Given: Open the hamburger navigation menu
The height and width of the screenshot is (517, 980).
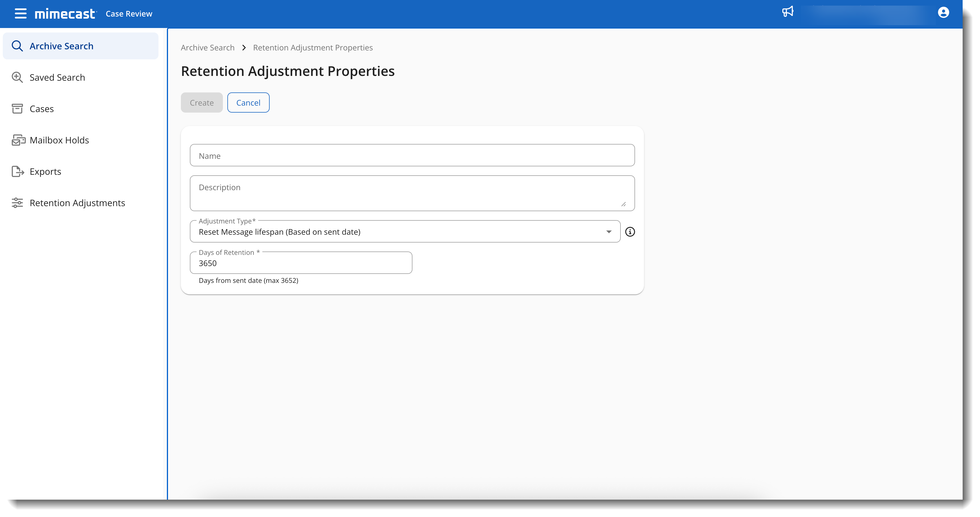Looking at the screenshot, I should coord(20,14).
